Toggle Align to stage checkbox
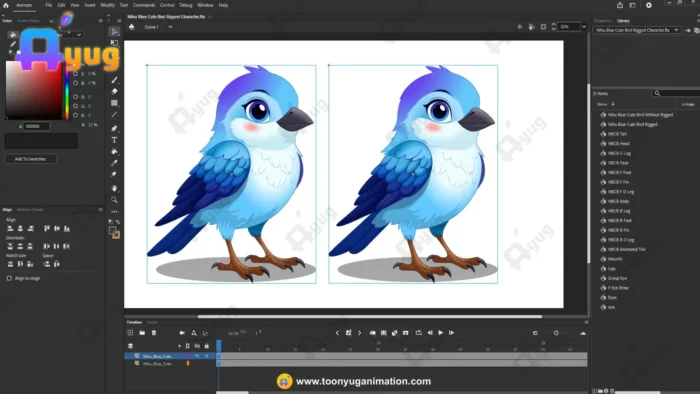 pyautogui.click(x=9, y=278)
